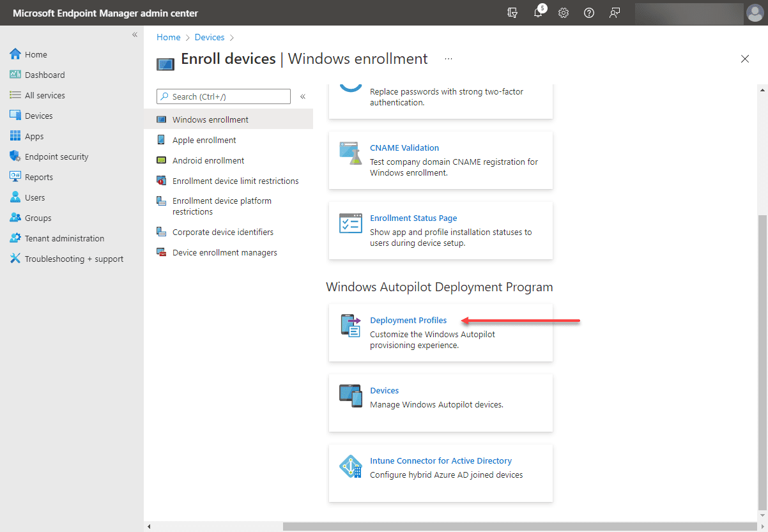Click the Deployment Profiles card icon
This screenshot has width=768, height=532.
(350, 326)
